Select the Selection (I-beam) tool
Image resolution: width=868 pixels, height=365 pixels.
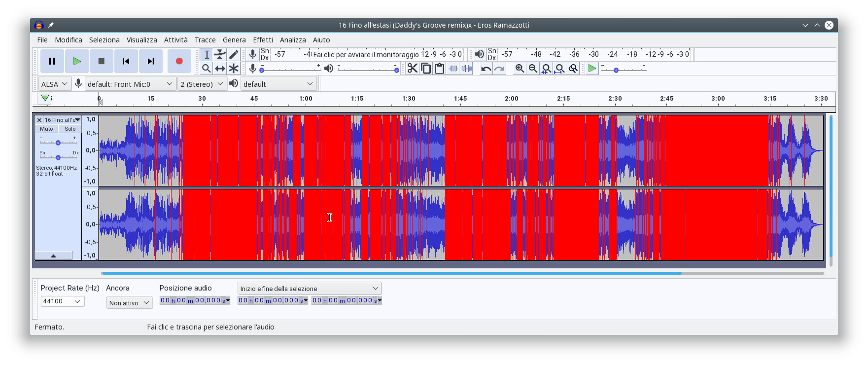click(207, 54)
